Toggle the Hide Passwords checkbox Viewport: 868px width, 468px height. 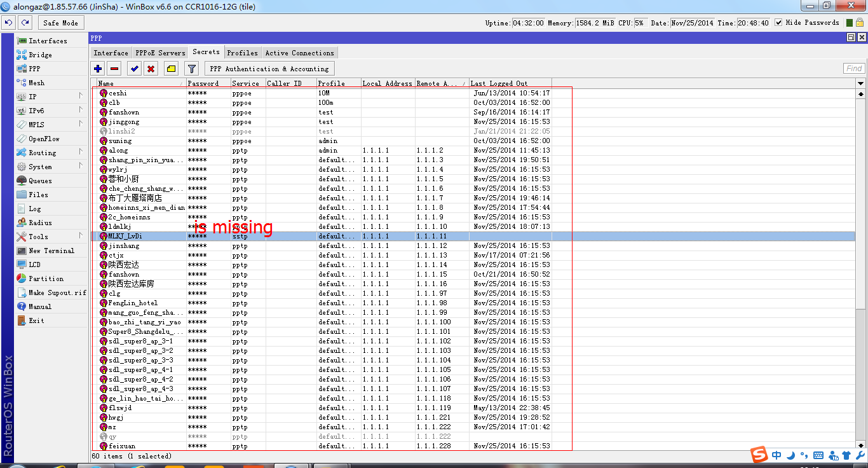click(780, 22)
